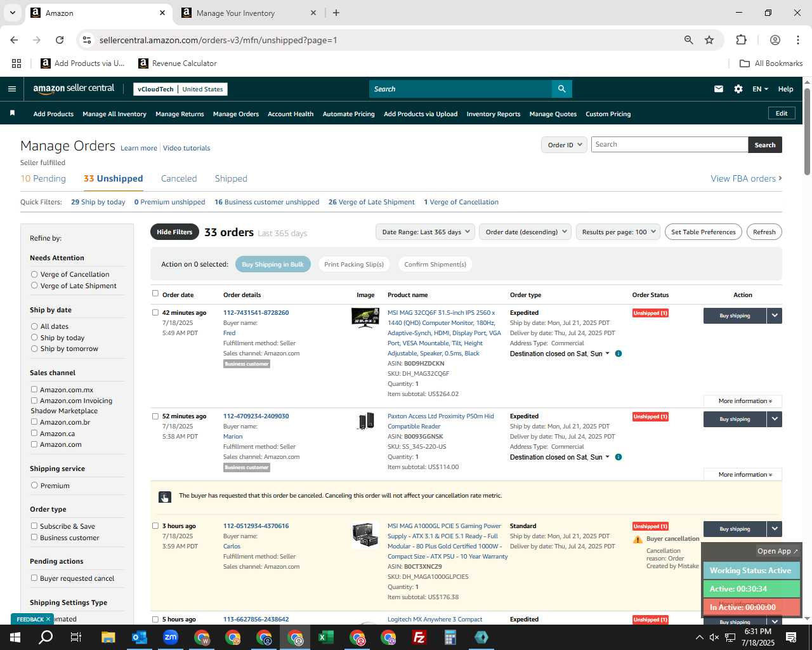The height and width of the screenshot is (650, 812).
Task: Tick checkbox for order 112-7431541-8728260
Action: [155, 312]
